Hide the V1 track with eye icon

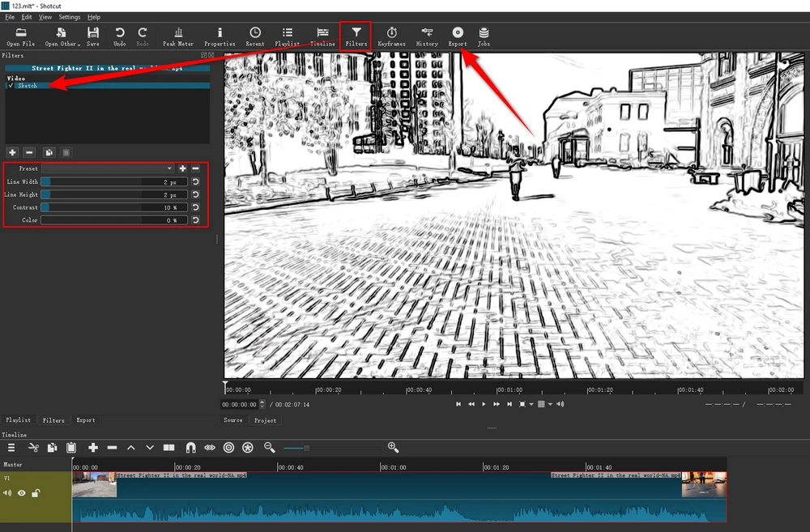22,492
